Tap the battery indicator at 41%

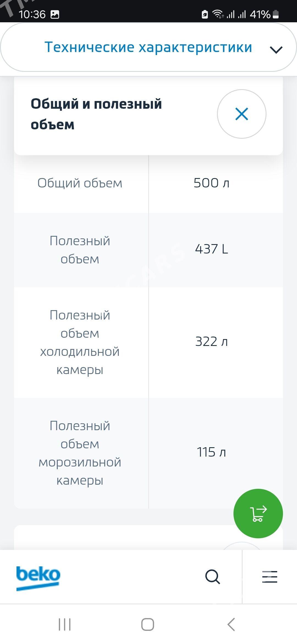coord(276,14)
